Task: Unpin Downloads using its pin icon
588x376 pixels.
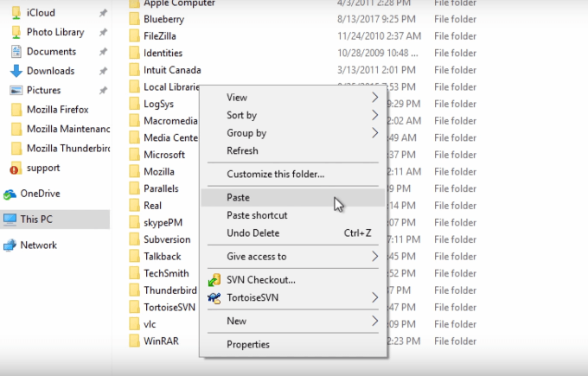Action: (103, 71)
